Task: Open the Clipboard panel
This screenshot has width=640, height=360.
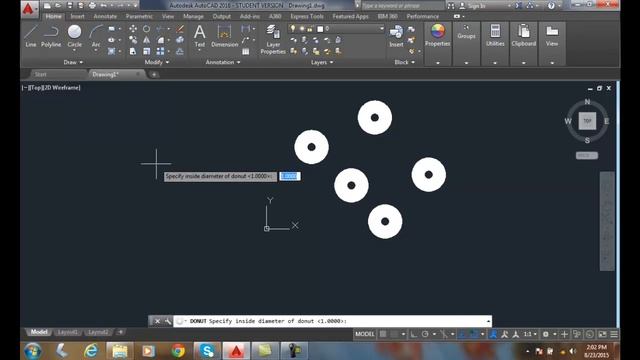Action: pos(523,36)
